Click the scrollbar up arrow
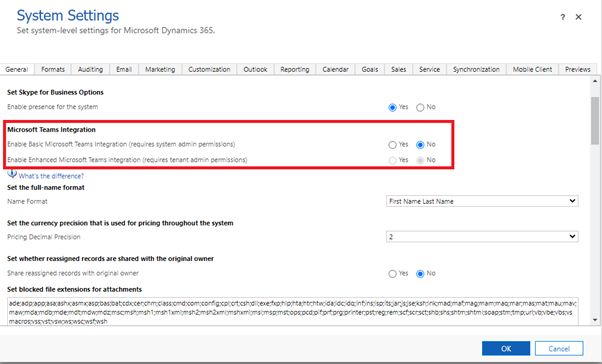Viewport: 602px width, 364px height. 595,81
